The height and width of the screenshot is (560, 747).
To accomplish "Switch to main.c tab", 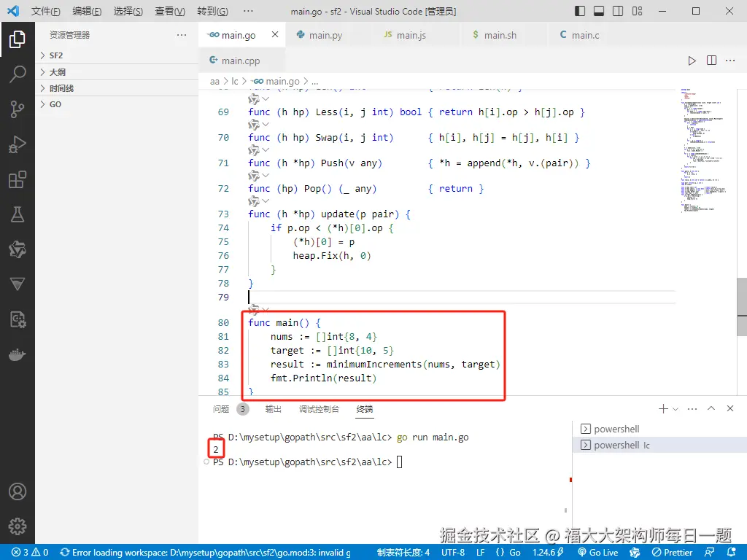I will pyautogui.click(x=585, y=35).
